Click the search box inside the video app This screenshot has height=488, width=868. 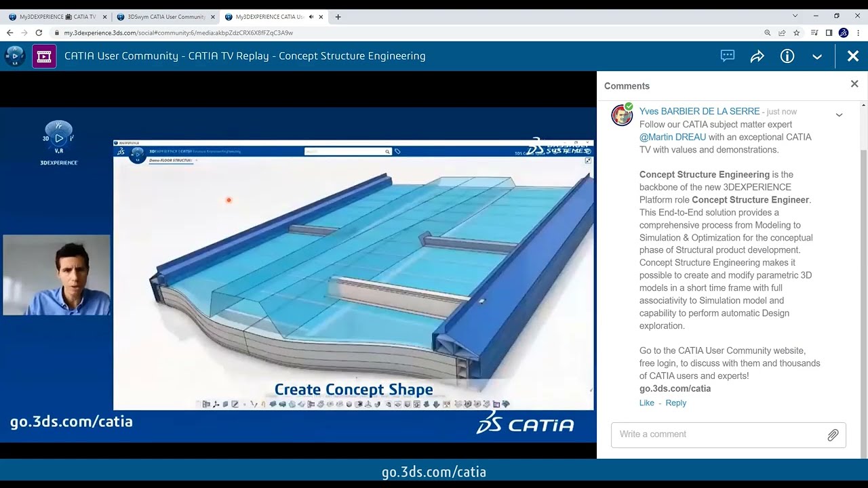(x=348, y=152)
